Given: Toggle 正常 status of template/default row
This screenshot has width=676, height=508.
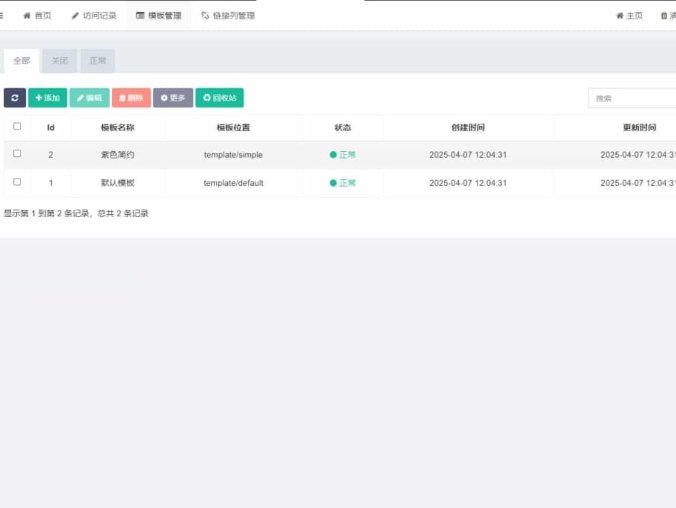Looking at the screenshot, I should pyautogui.click(x=343, y=183).
